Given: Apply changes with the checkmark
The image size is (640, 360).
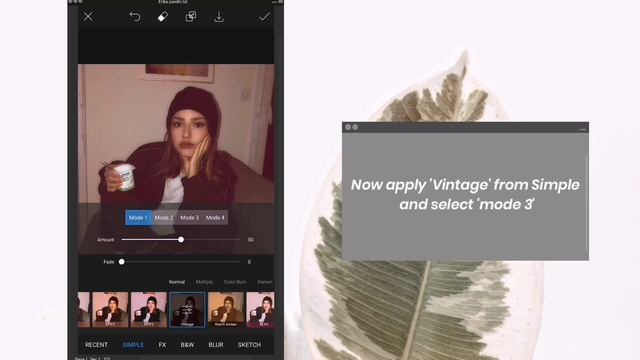Looking at the screenshot, I should pyautogui.click(x=264, y=17).
